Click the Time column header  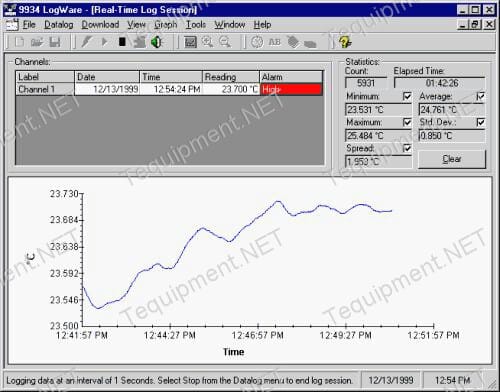tap(171, 77)
